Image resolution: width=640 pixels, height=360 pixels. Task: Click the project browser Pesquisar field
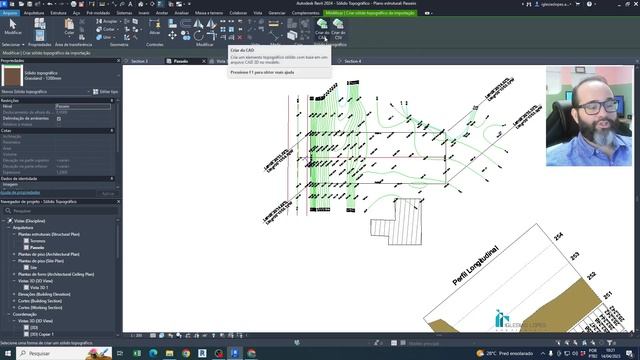coord(61,211)
